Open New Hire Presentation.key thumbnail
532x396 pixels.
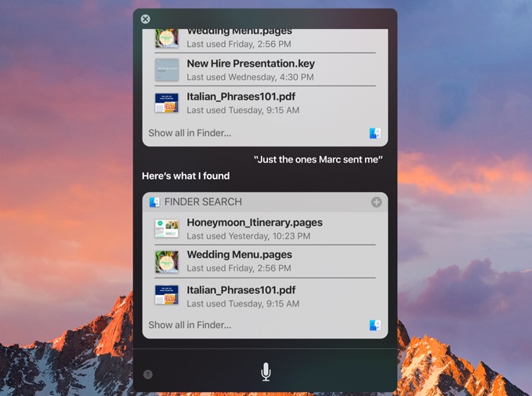pos(167,70)
